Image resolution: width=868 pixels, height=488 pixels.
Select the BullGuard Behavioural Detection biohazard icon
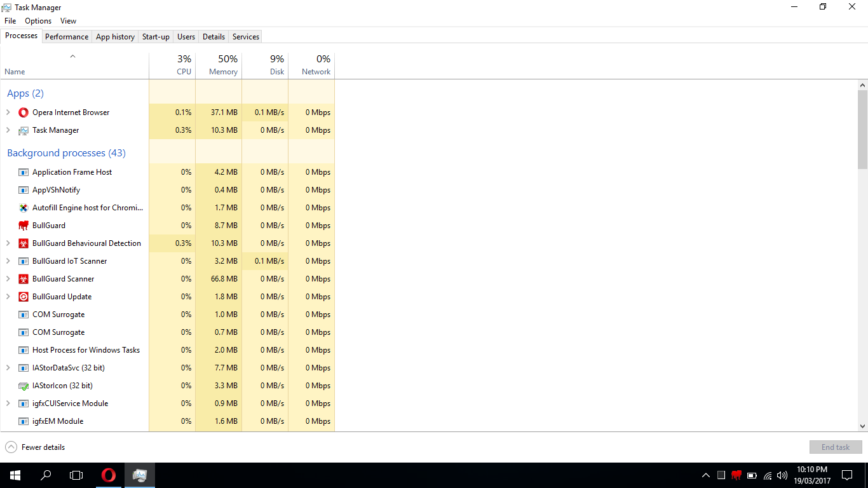tap(24, 243)
